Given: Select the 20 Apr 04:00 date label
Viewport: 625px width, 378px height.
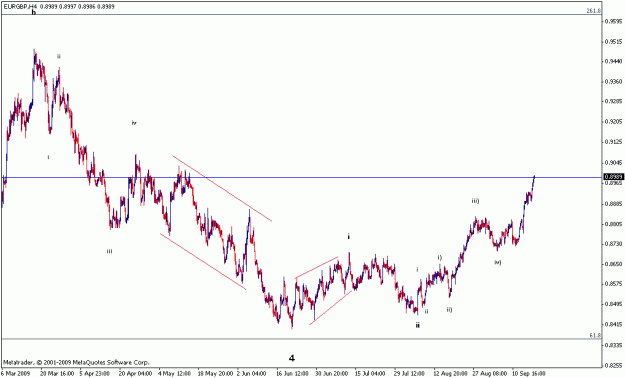Looking at the screenshot, I should pyautogui.click(x=135, y=374).
